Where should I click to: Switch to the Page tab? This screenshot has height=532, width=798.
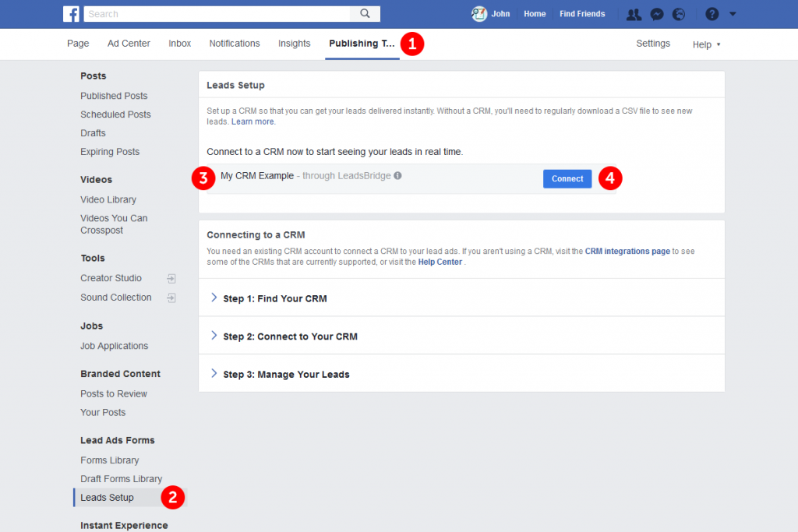(x=78, y=44)
